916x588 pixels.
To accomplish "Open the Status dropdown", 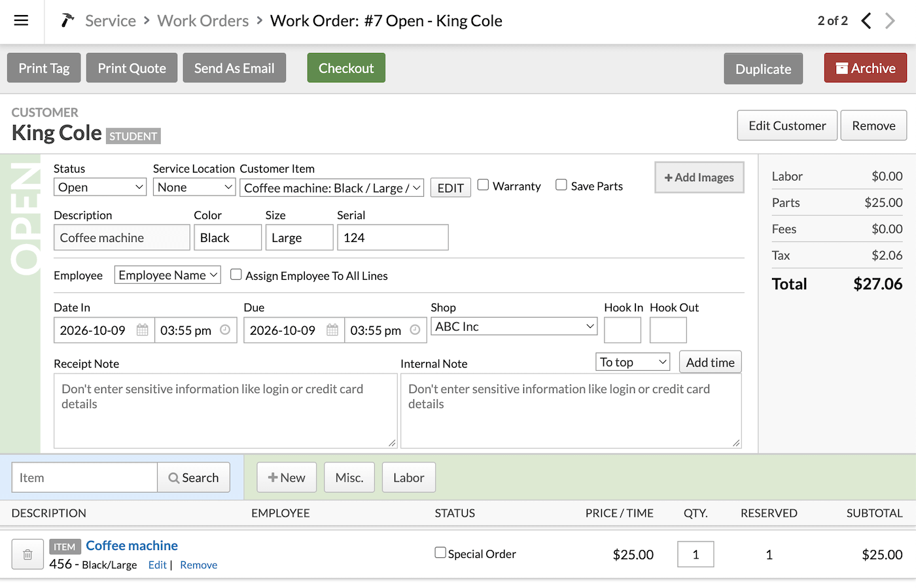I will point(100,187).
